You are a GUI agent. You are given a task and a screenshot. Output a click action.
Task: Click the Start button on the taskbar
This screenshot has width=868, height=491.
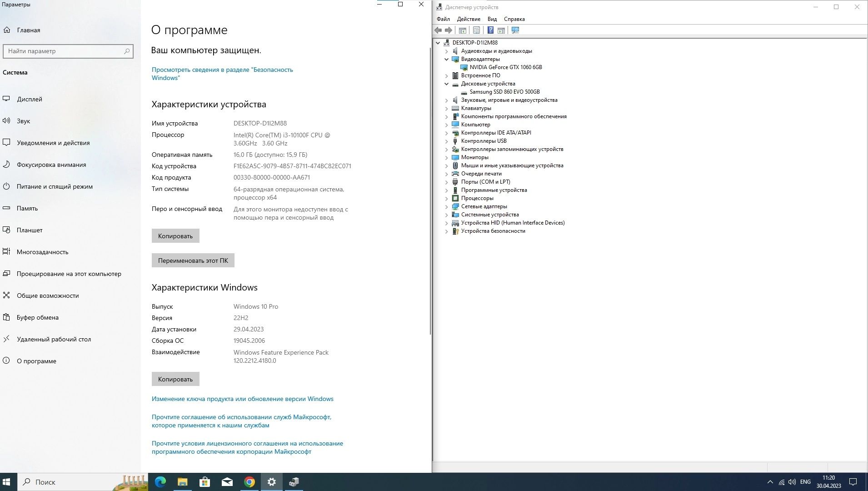click(x=7, y=482)
